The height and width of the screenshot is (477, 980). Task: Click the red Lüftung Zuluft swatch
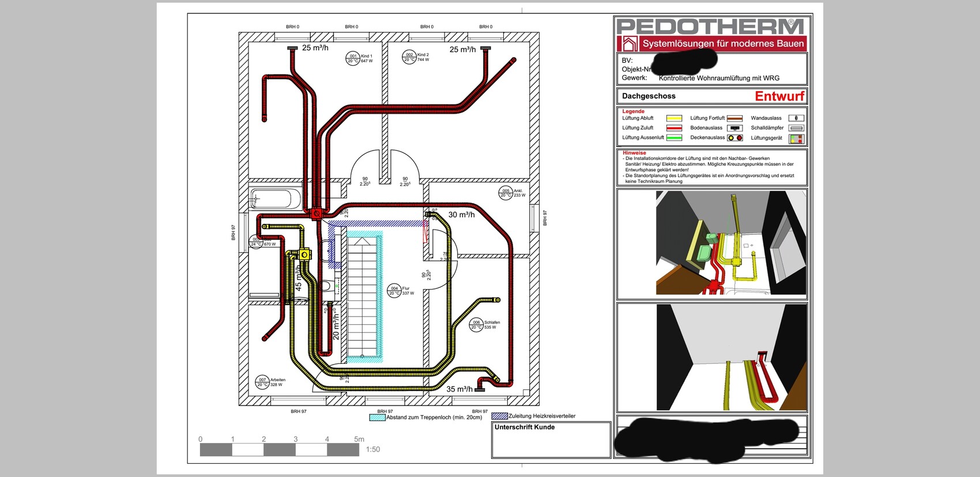click(674, 128)
